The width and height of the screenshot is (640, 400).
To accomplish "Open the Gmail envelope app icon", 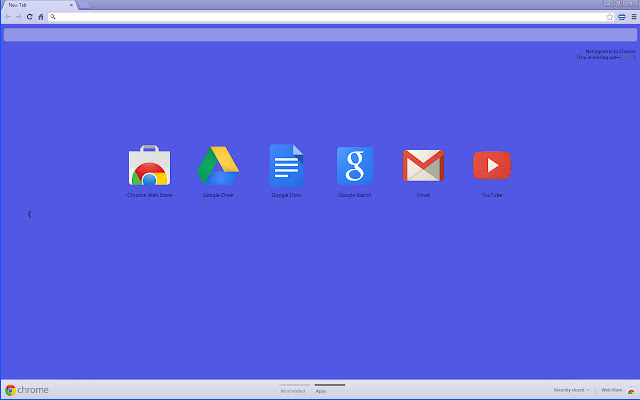I will tap(423, 165).
